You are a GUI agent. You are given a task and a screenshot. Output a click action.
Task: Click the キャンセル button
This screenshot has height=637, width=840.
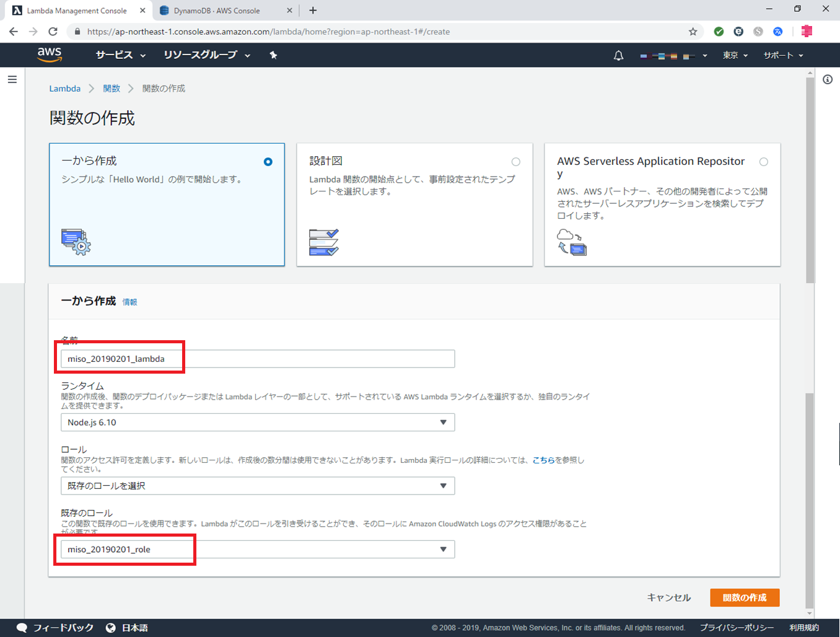pos(668,597)
